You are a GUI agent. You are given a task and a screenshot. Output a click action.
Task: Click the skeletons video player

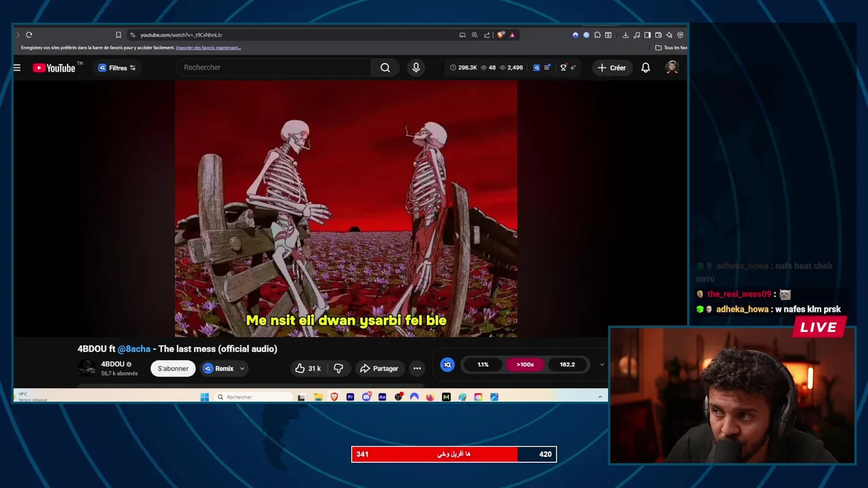[346, 209]
